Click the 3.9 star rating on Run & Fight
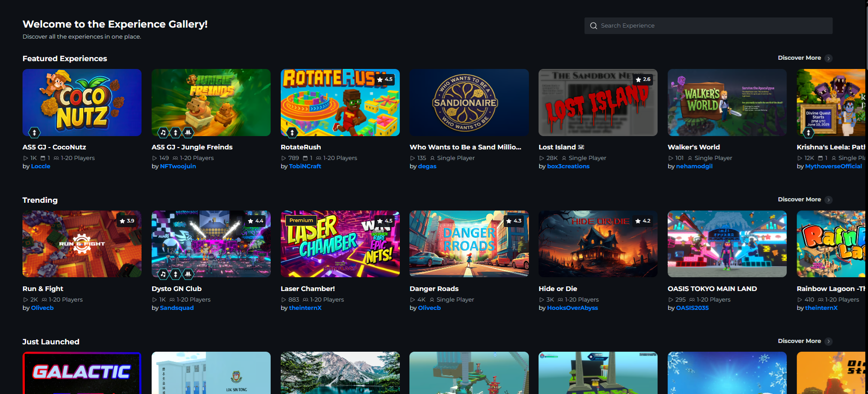The width and height of the screenshot is (868, 394). [x=127, y=221]
